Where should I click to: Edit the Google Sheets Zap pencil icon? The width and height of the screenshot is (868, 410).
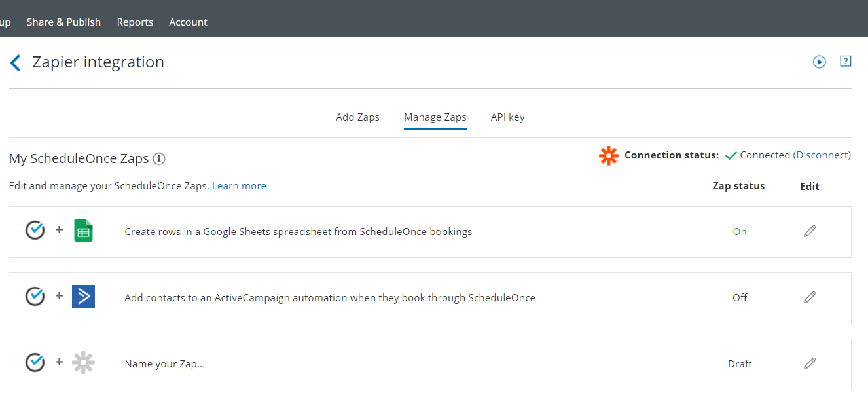click(810, 231)
